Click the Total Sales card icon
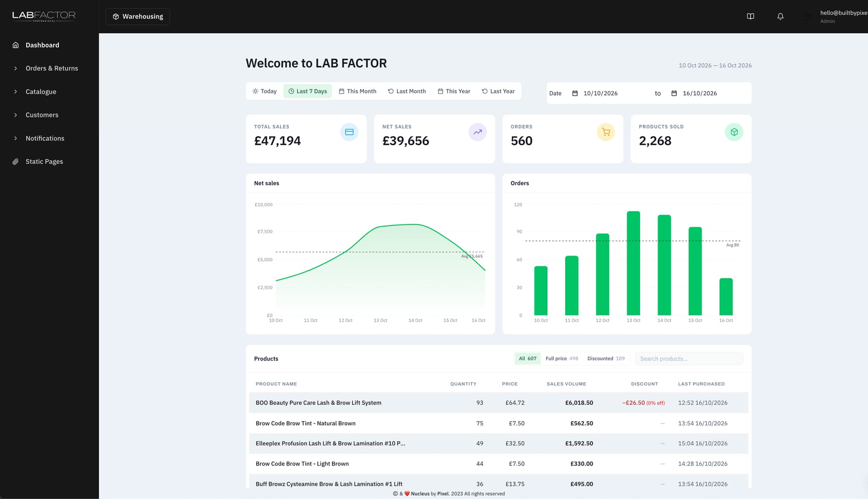The height and width of the screenshot is (499, 868). (x=349, y=132)
